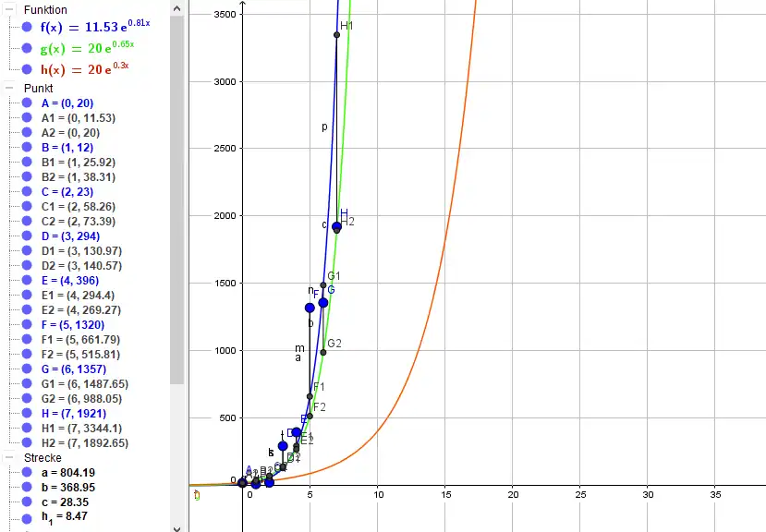Select h(x) = 20 e^0.3x entry
766x532 pixels.
[83, 69]
